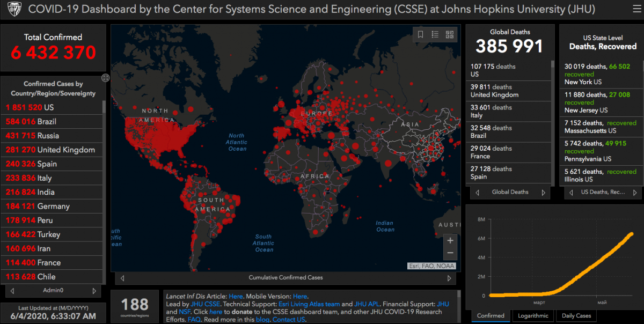Go to next Admin0 list view
The image size is (644, 324).
94,291
